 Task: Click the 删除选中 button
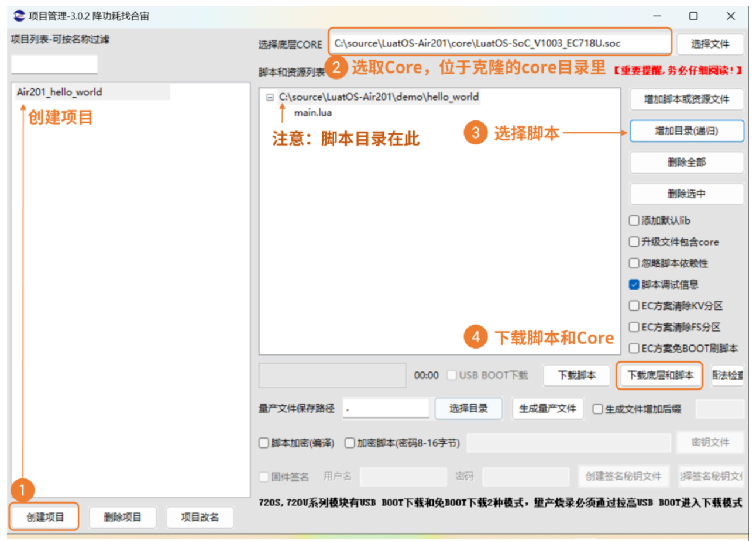686,194
